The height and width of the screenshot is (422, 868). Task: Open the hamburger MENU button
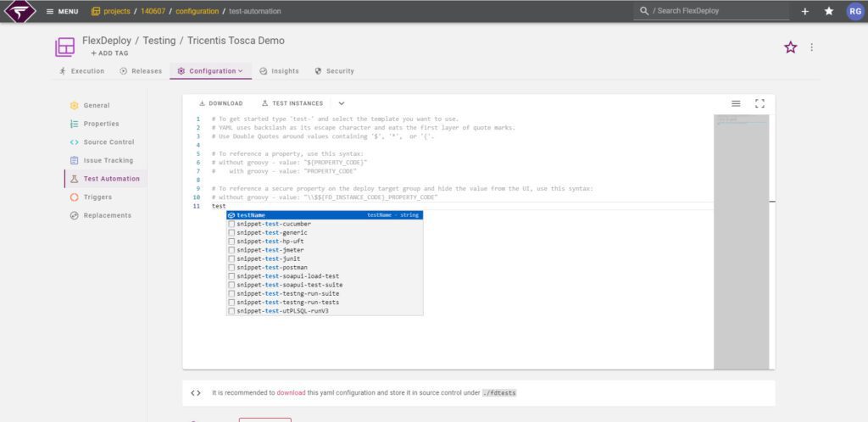click(x=62, y=11)
